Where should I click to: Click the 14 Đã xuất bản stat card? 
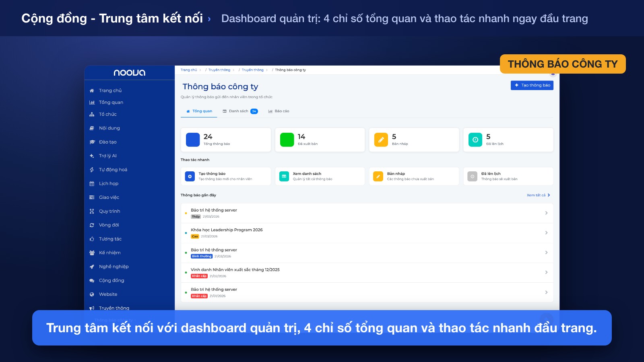[x=320, y=140]
